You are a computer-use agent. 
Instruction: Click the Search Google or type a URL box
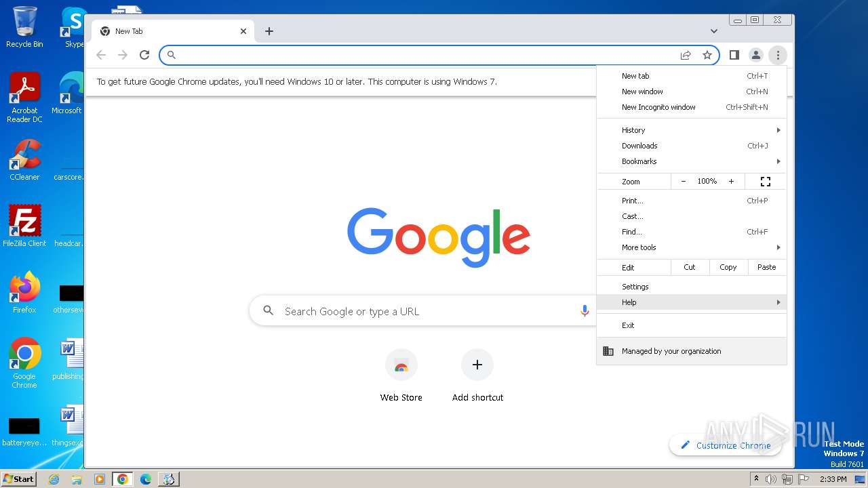click(x=422, y=311)
